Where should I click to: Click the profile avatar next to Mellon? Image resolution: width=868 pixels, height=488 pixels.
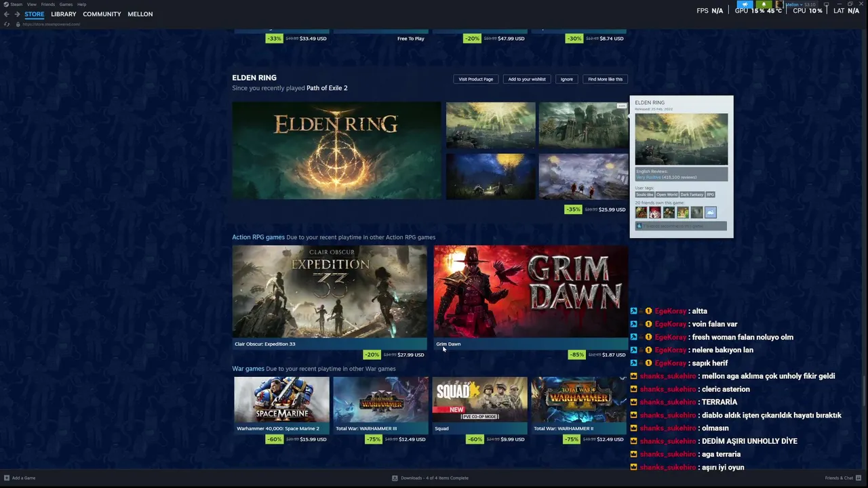pyautogui.click(x=780, y=4)
